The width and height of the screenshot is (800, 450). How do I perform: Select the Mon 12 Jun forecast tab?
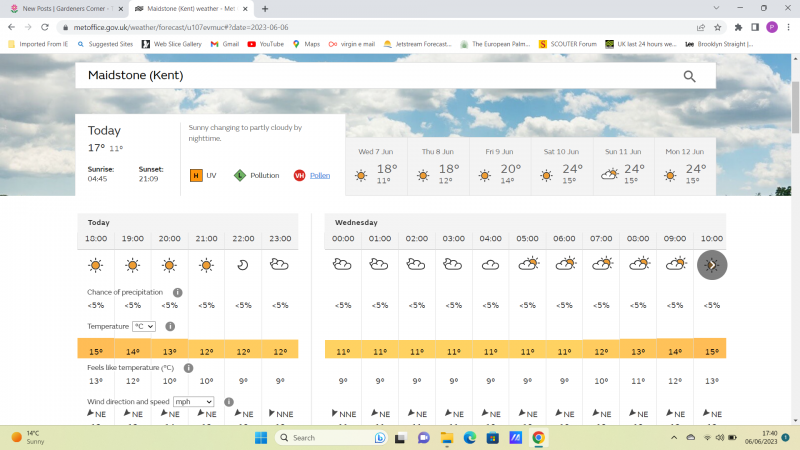(x=685, y=166)
